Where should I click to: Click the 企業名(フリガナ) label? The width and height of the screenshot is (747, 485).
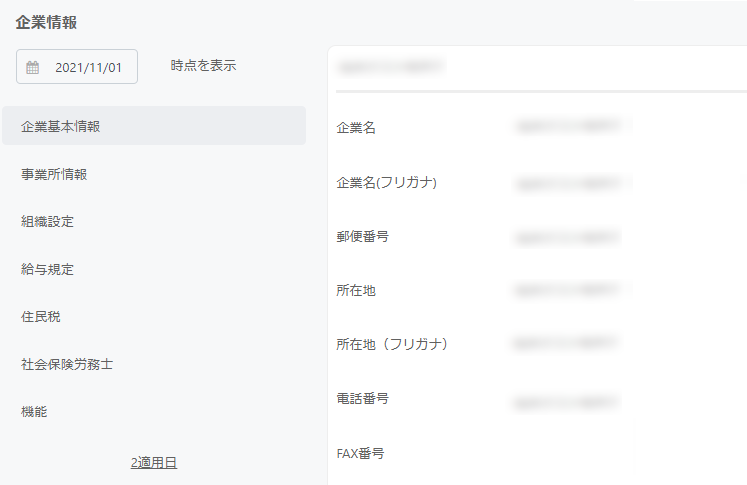[386, 182]
